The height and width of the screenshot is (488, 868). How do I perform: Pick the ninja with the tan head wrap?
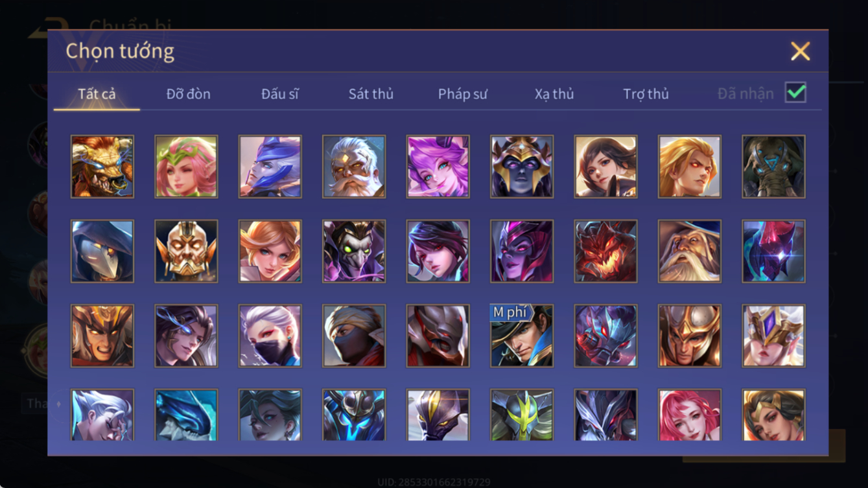[354, 336]
